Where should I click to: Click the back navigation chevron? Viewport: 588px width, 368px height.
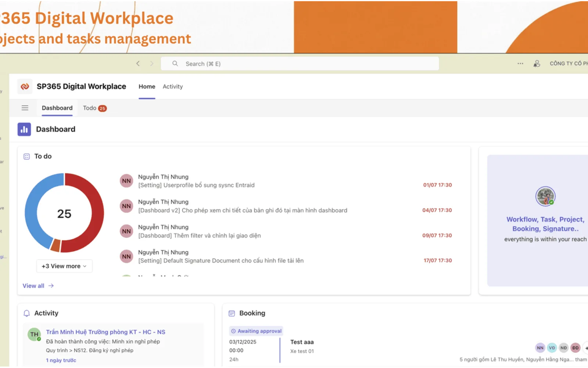pyautogui.click(x=138, y=64)
